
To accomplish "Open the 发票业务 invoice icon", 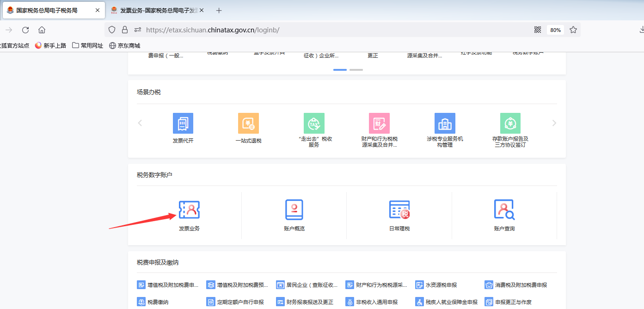I will [189, 210].
